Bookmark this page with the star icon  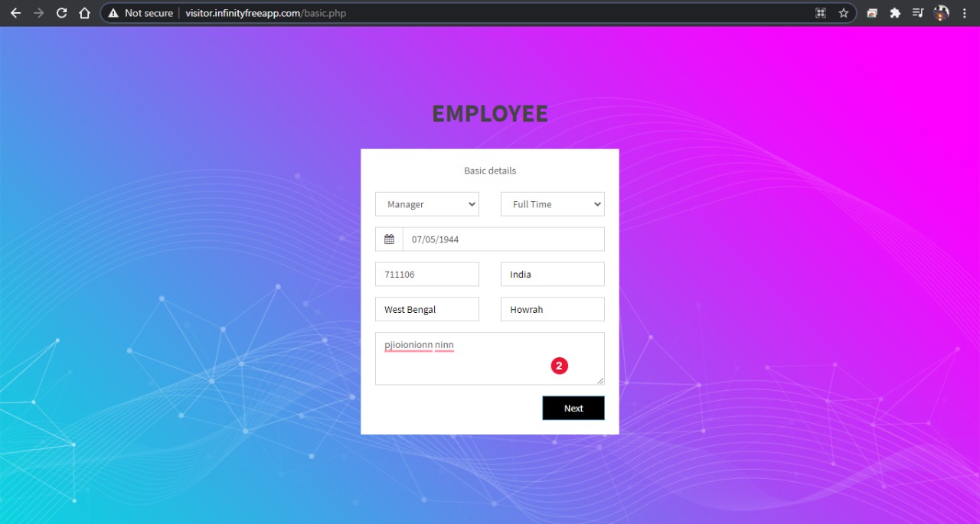click(x=843, y=13)
